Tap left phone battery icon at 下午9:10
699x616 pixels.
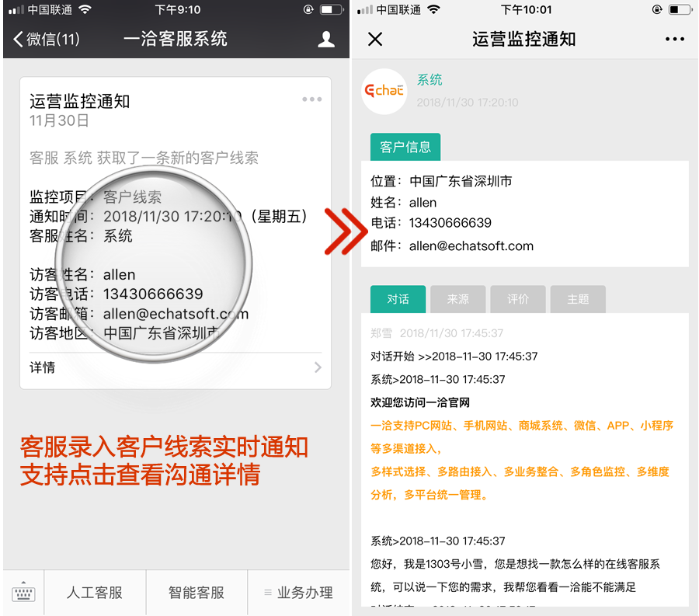pyautogui.click(x=331, y=9)
